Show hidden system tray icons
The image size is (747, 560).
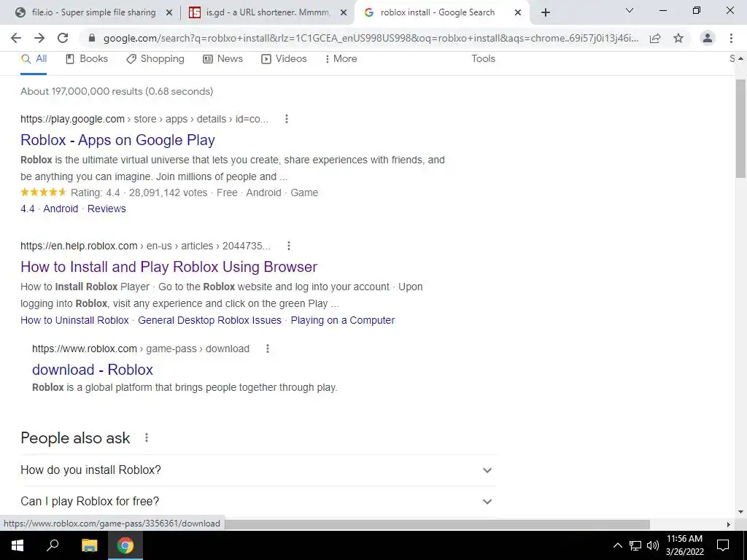(x=617, y=545)
